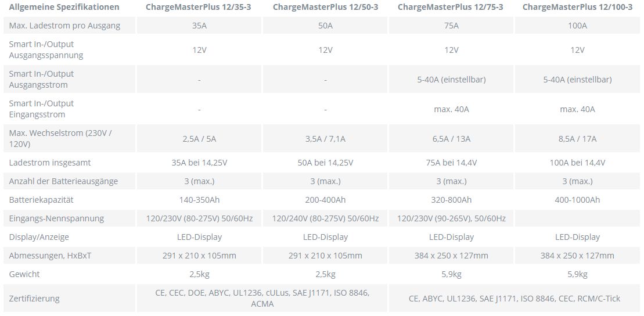Select the ChargeMasterPlus 12/50-3 column header

pos(325,7)
